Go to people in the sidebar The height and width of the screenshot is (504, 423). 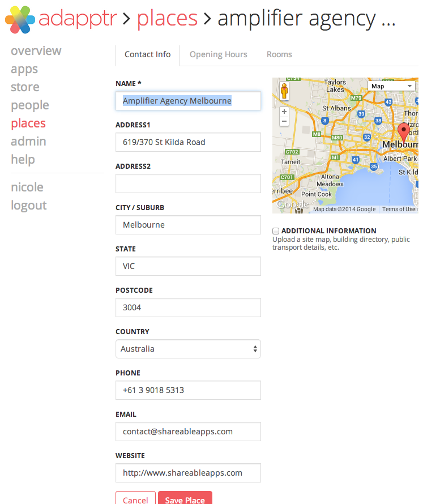[x=30, y=105]
